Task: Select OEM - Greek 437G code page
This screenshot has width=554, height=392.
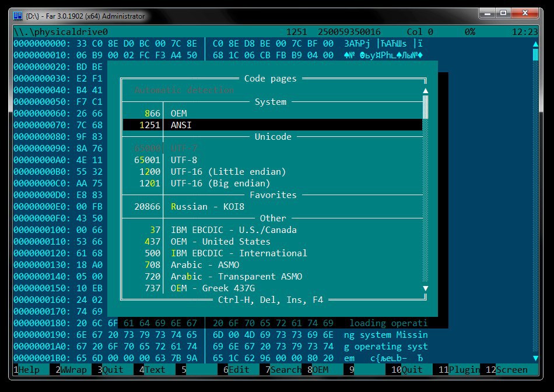Action: coord(272,288)
